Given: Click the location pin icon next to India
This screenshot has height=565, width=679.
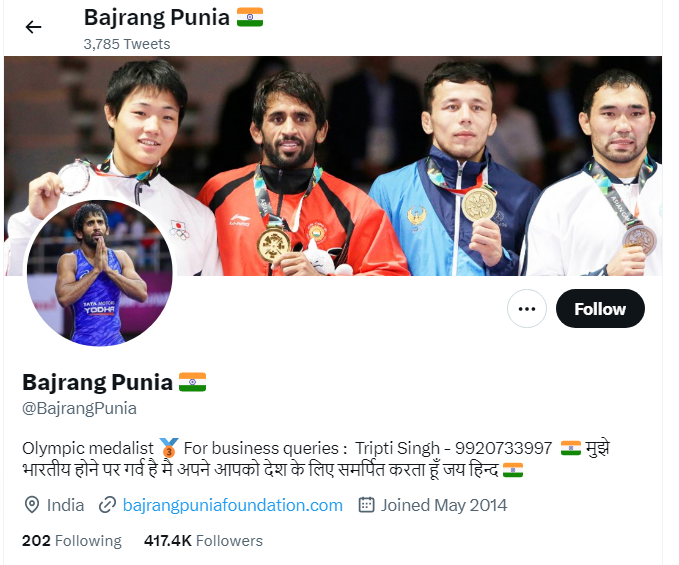Looking at the screenshot, I should pyautogui.click(x=32, y=505).
